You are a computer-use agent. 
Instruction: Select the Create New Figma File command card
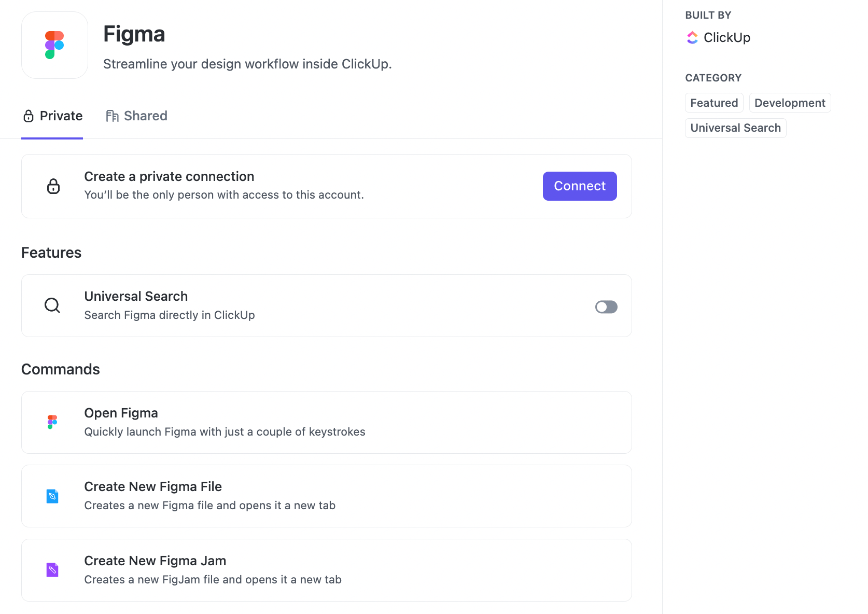(x=327, y=496)
